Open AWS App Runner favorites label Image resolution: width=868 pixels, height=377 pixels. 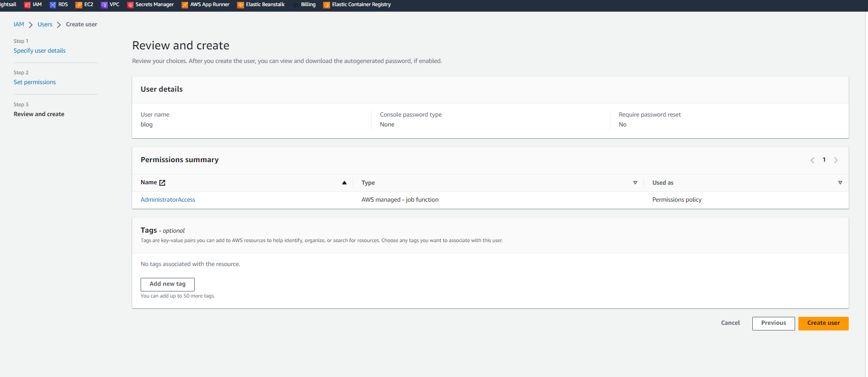pyautogui.click(x=210, y=5)
